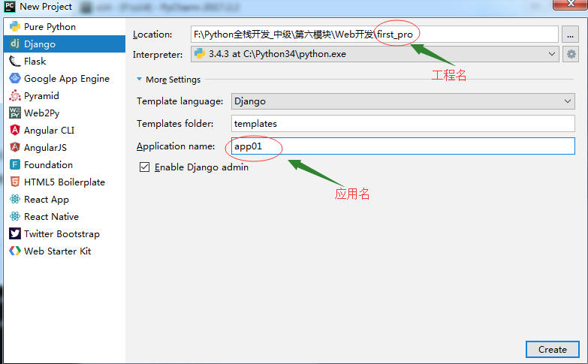Click the Web2Py icon
Image resolution: width=588 pixels, height=364 pixels.
[x=15, y=113]
